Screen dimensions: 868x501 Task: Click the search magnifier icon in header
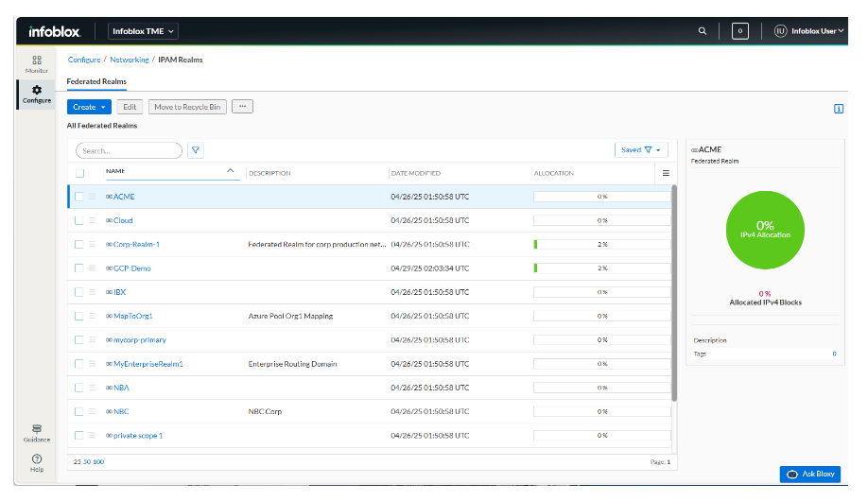[x=702, y=31]
